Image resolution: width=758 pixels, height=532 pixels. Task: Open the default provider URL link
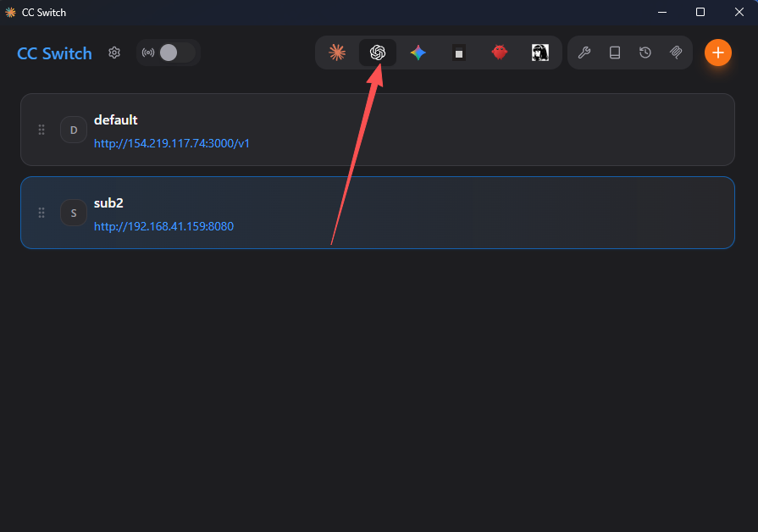pos(172,143)
